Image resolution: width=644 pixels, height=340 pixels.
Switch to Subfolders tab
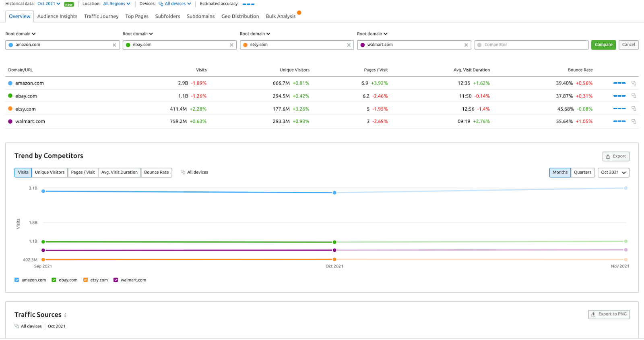167,17
